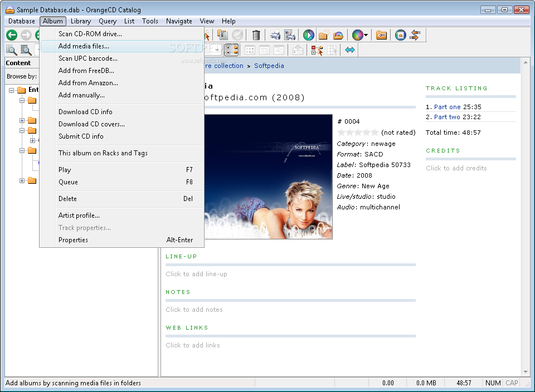
Task: Choose 'Download CD info' menu entry
Action: click(x=122, y=112)
